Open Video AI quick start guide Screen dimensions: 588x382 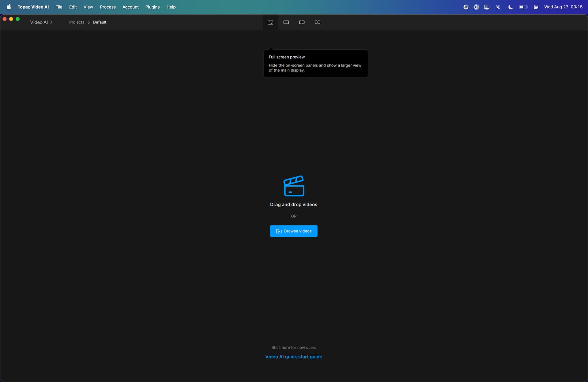tap(293, 357)
